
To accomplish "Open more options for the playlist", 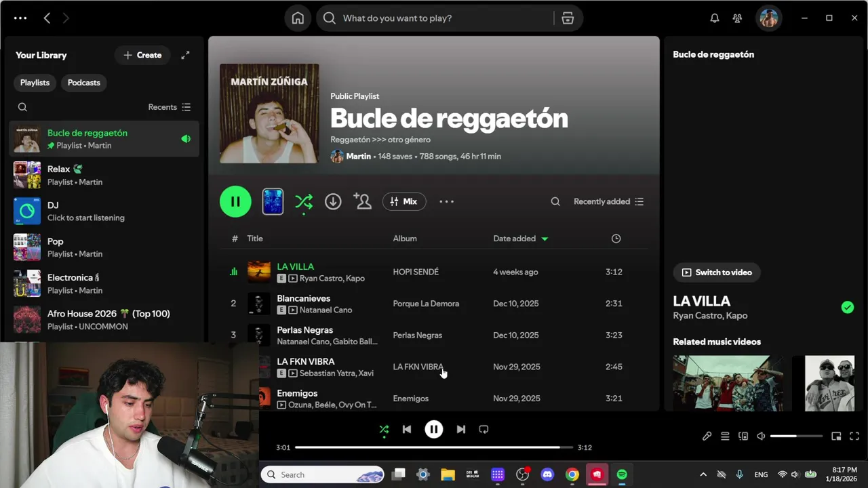I will tap(446, 201).
